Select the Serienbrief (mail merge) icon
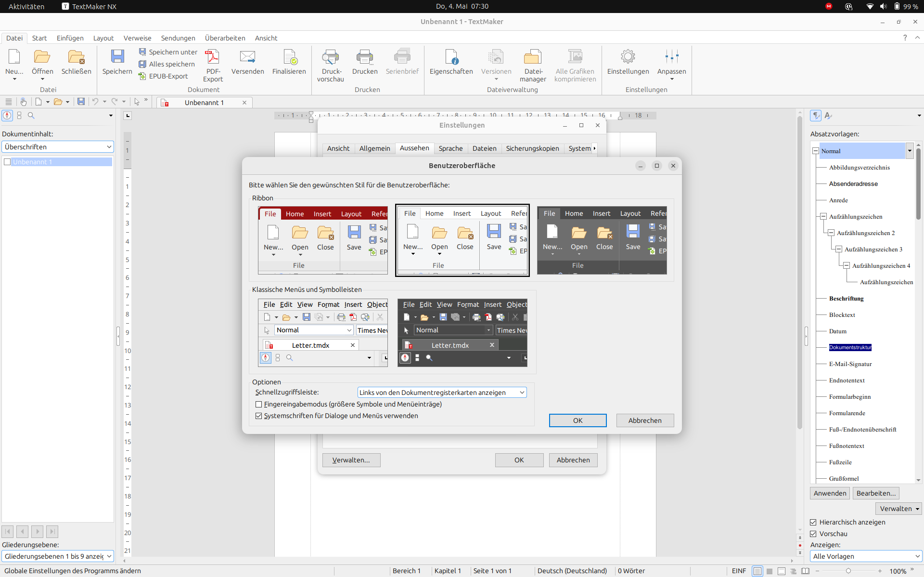Screen dimensions: 924x577 coord(402,58)
